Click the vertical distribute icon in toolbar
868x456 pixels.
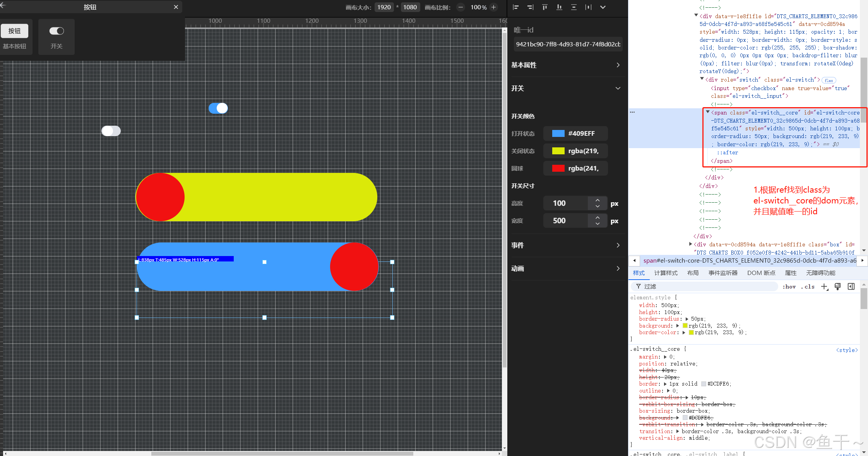pos(574,7)
